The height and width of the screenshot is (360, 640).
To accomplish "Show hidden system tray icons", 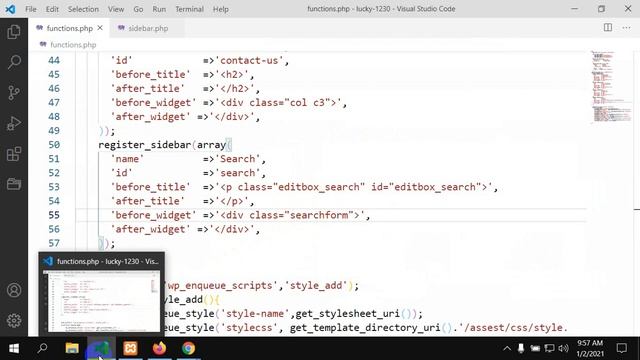I will 507,349.
